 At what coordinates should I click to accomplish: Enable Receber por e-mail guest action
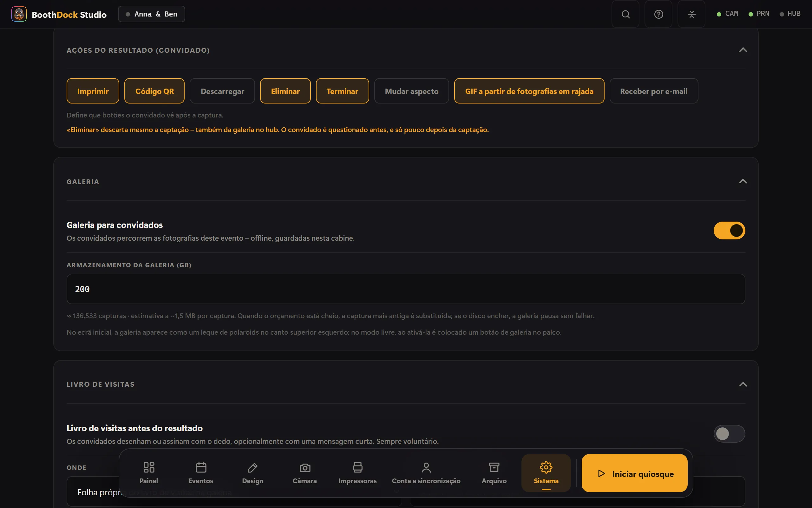[654, 91]
